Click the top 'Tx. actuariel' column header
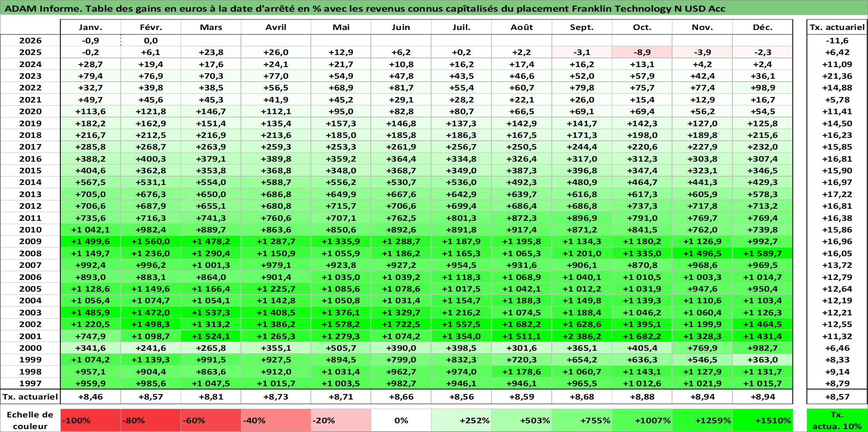The width and height of the screenshot is (868, 432). coord(837,27)
